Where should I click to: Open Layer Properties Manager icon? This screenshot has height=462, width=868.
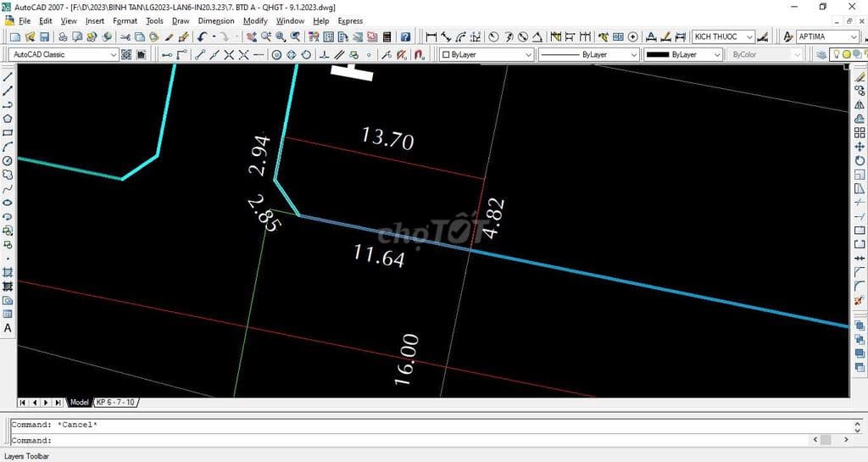pyautogui.click(x=821, y=55)
